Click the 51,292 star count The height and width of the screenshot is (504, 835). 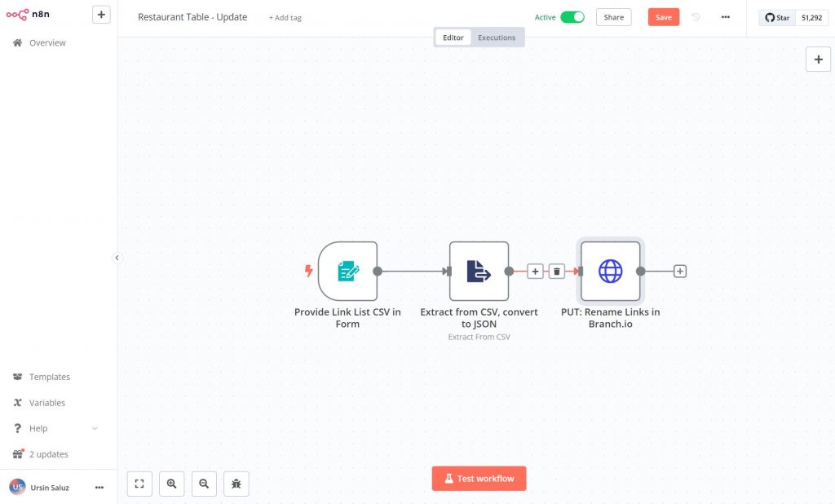tap(811, 18)
